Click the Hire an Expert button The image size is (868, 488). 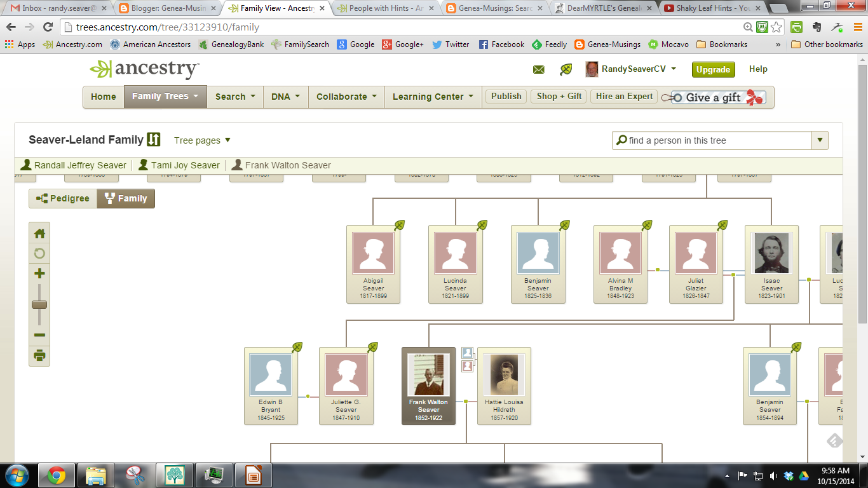(x=623, y=96)
